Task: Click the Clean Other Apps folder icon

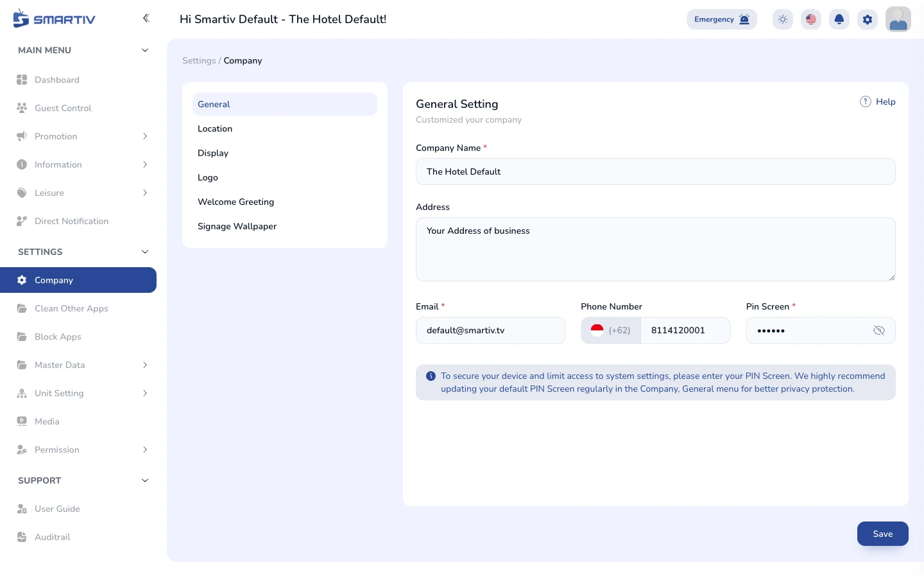Action: (x=22, y=308)
